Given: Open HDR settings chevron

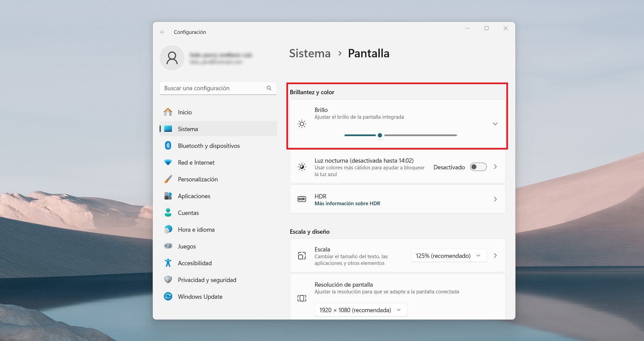Looking at the screenshot, I should pyautogui.click(x=495, y=199).
